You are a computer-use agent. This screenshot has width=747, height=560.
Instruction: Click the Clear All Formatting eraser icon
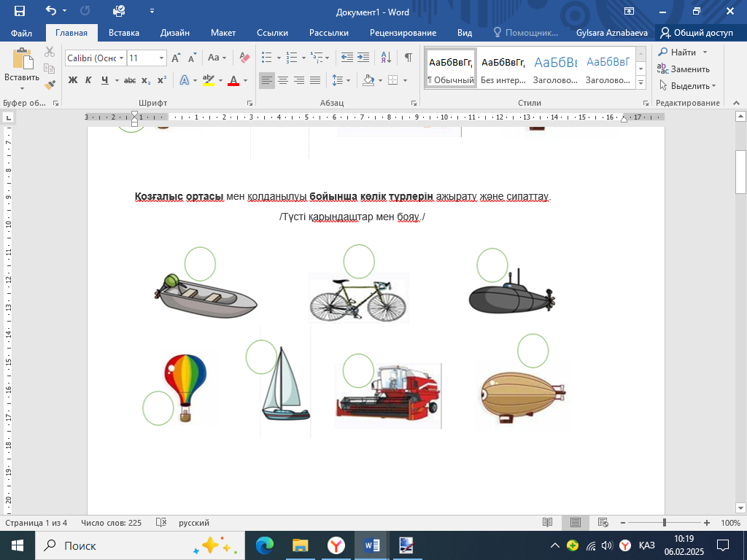(244, 58)
